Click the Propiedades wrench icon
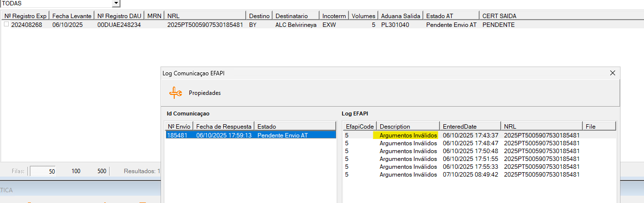Viewport: 644px width, 203px height. 176,92
